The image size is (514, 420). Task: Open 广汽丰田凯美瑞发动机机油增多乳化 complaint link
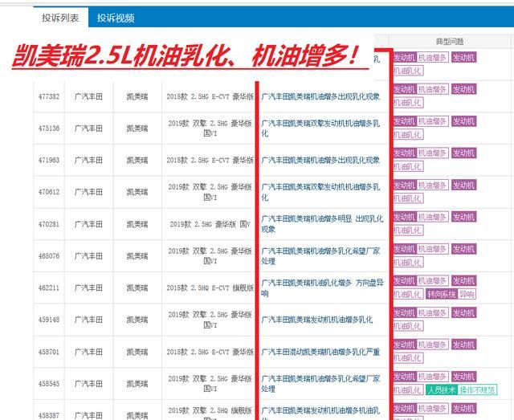[x=316, y=320]
